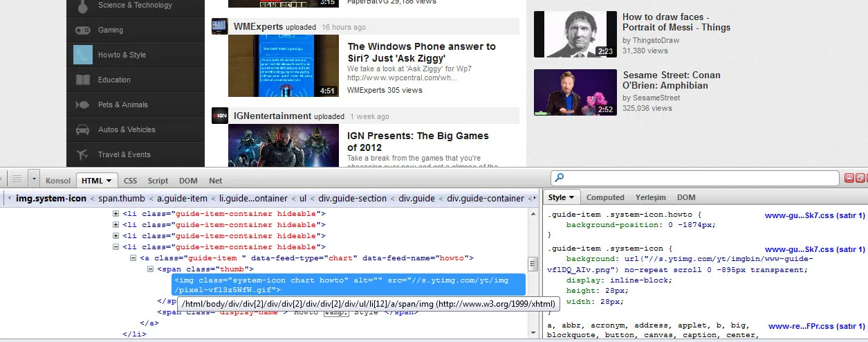
Task: Open the DOM tab beside Script
Action: pyautogui.click(x=188, y=181)
